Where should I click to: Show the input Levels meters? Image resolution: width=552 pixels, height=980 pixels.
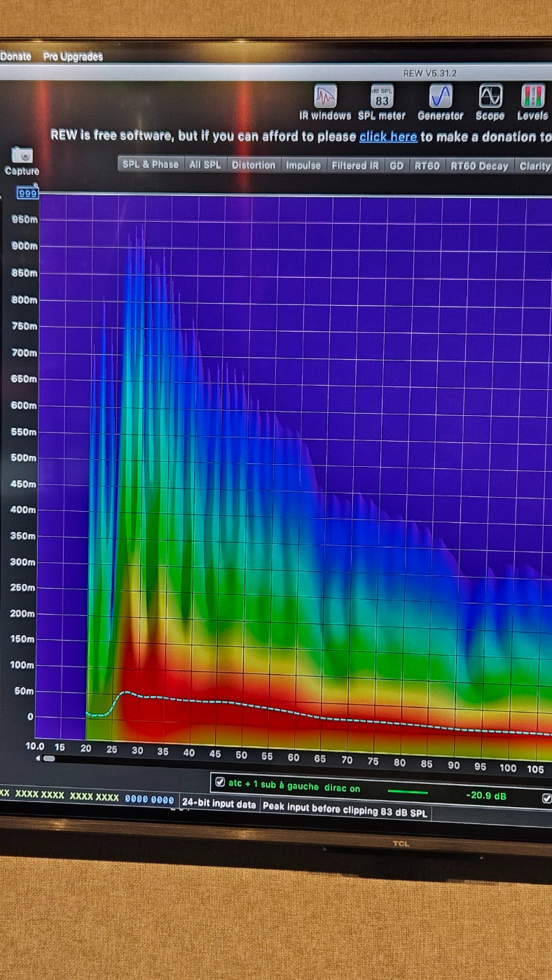(532, 97)
